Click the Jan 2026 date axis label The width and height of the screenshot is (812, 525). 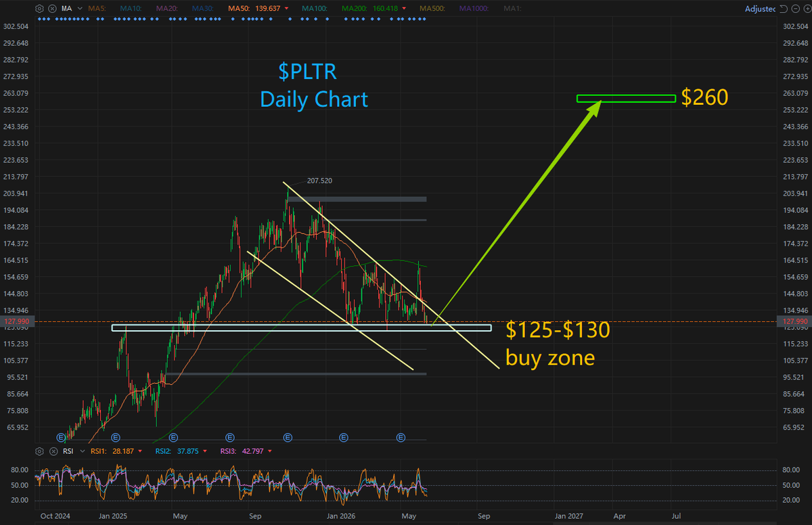coord(340,516)
